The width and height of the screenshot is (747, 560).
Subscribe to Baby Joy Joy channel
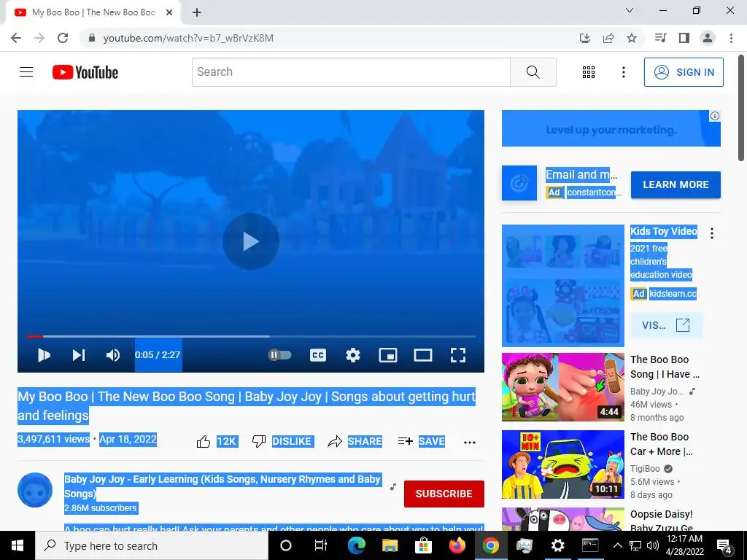[x=444, y=494]
